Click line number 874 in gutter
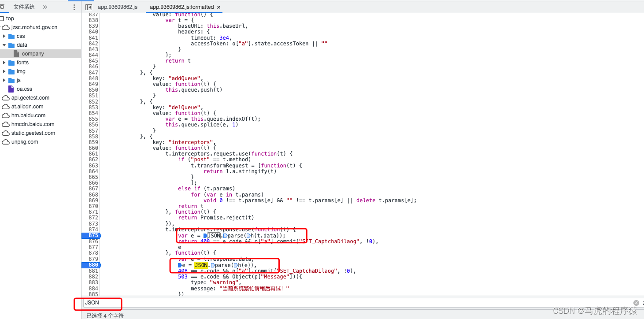Viewport: 644px width, 319px height. 93,230
